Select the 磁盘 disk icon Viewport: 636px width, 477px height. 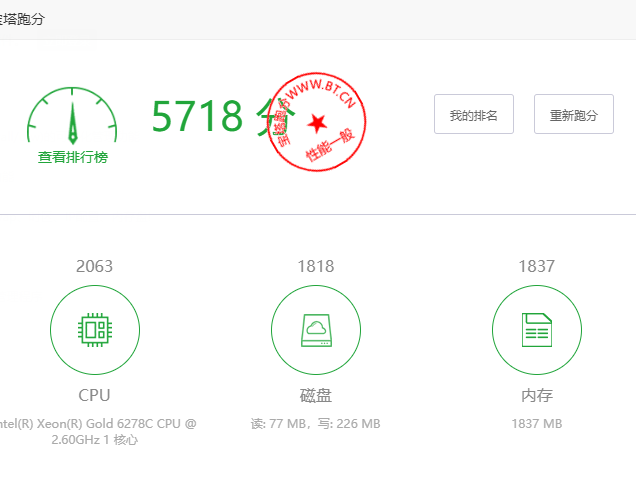point(316,330)
